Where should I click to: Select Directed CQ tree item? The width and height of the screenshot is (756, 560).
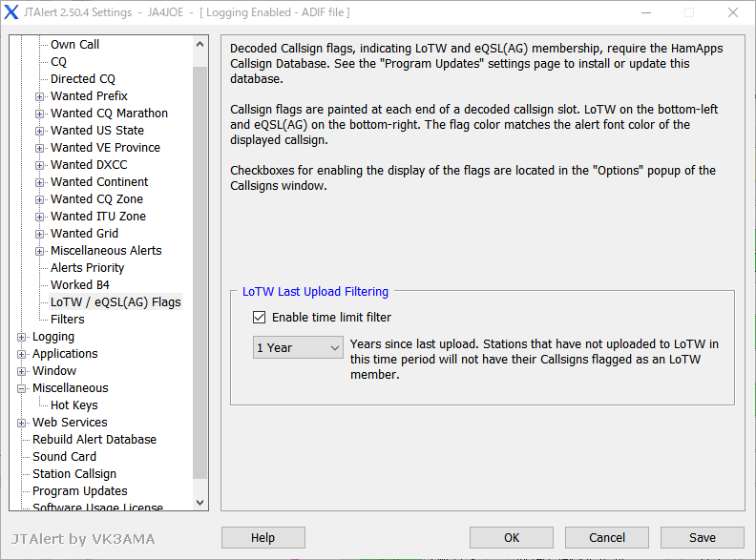pos(83,78)
